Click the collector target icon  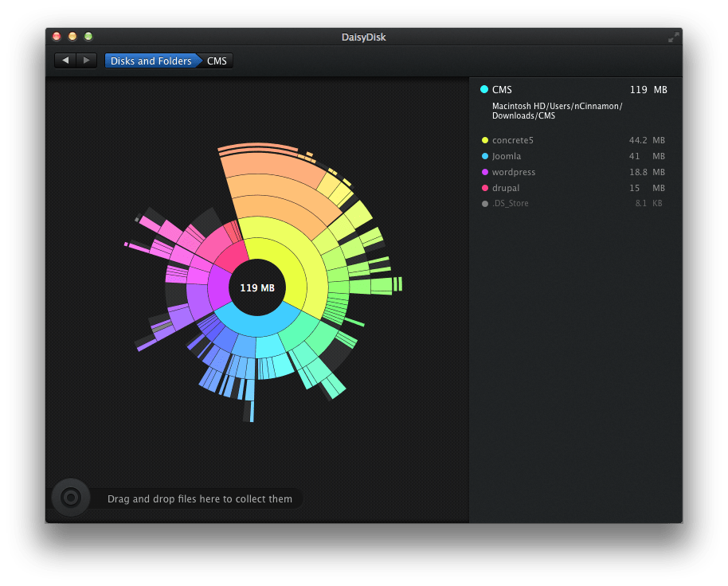tap(70, 498)
